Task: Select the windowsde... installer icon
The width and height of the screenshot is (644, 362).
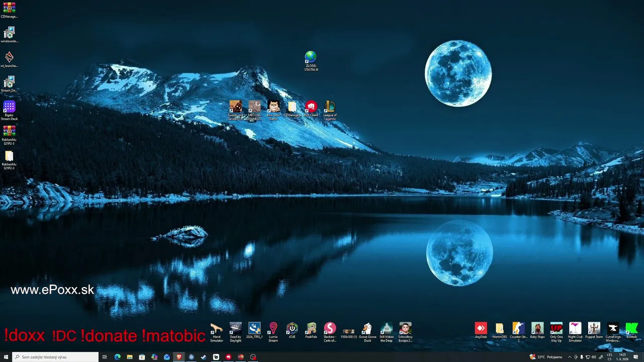Action: (9, 35)
